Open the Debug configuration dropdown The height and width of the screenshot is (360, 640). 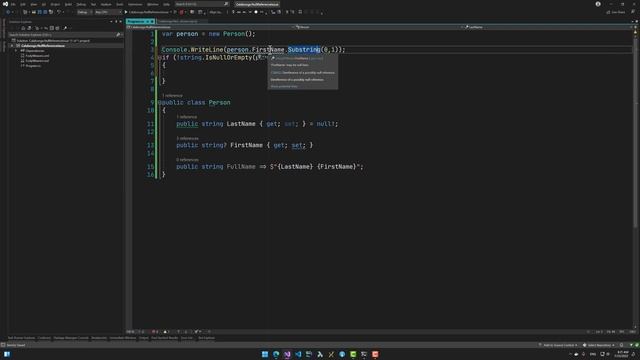coord(84,12)
